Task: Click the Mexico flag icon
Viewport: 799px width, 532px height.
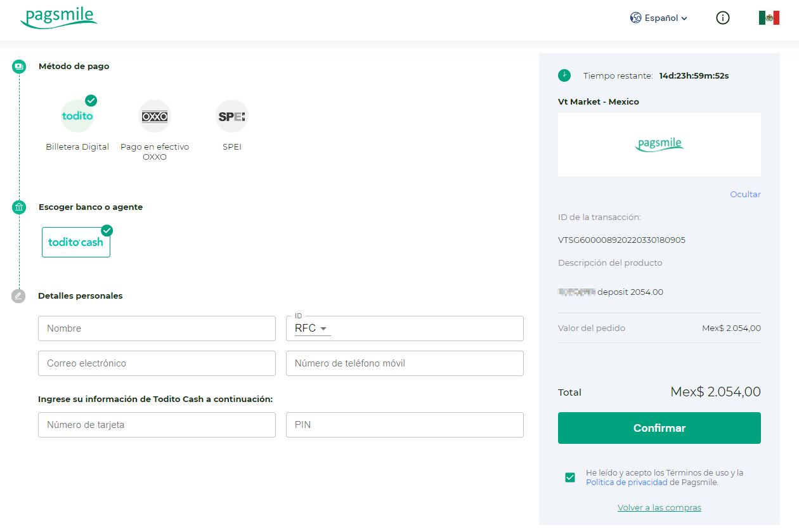Action: click(x=769, y=18)
